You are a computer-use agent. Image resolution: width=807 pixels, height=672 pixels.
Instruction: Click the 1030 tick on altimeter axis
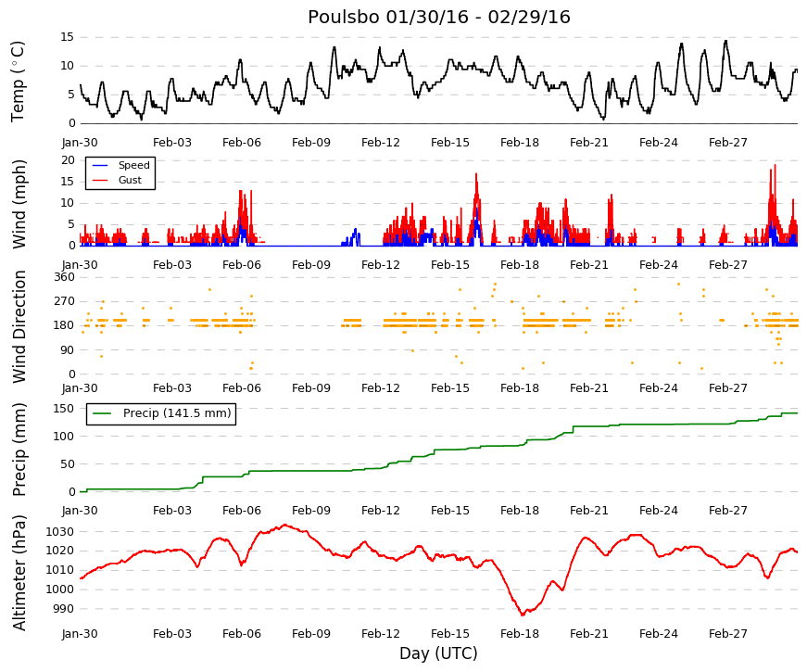coord(59,531)
